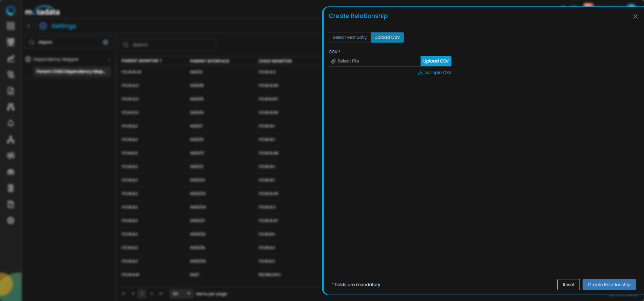Open the items per page dropdown
The image size is (644, 301).
point(181,294)
